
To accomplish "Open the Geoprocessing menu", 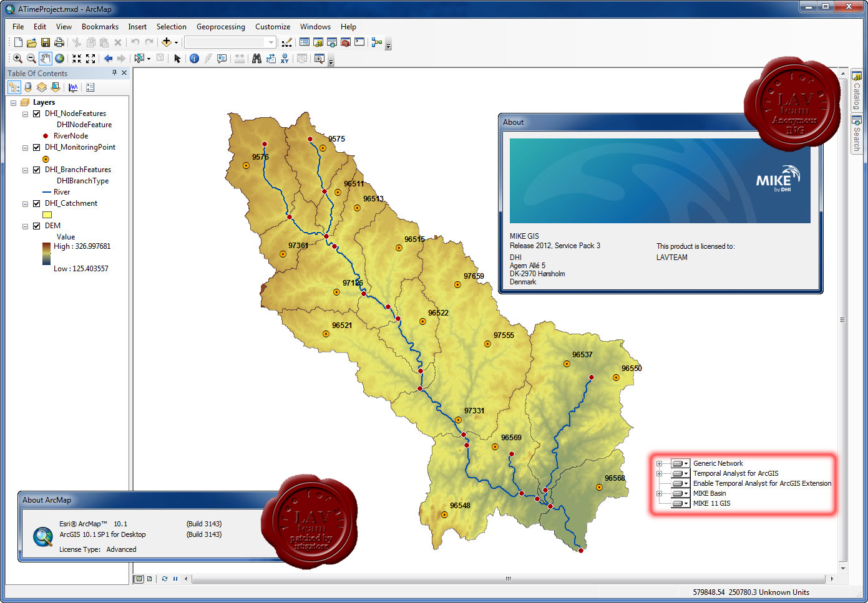I will pyautogui.click(x=221, y=27).
